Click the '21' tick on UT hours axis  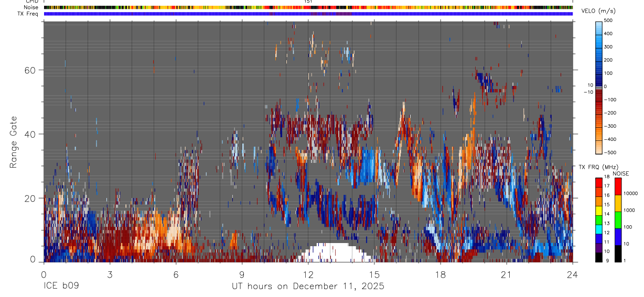click(x=507, y=274)
